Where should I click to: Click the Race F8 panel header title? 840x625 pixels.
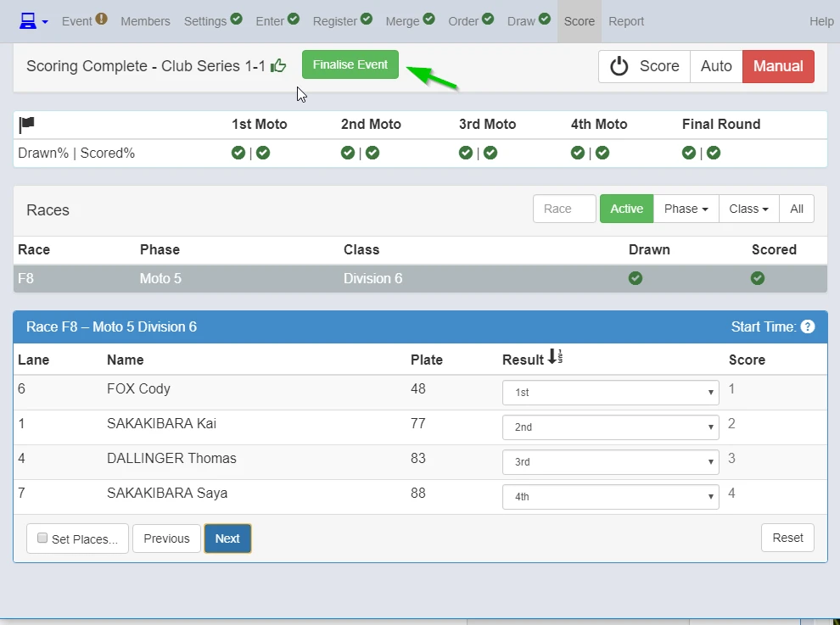[x=111, y=326]
